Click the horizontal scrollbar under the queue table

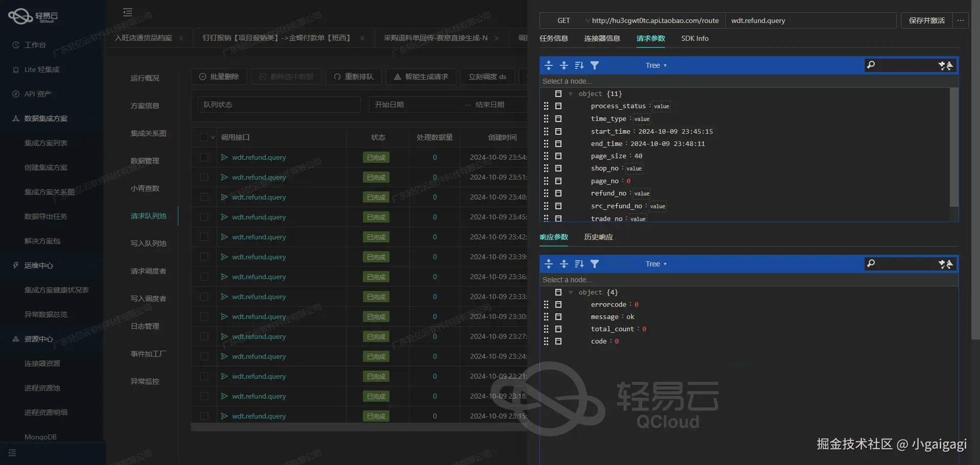[359, 427]
